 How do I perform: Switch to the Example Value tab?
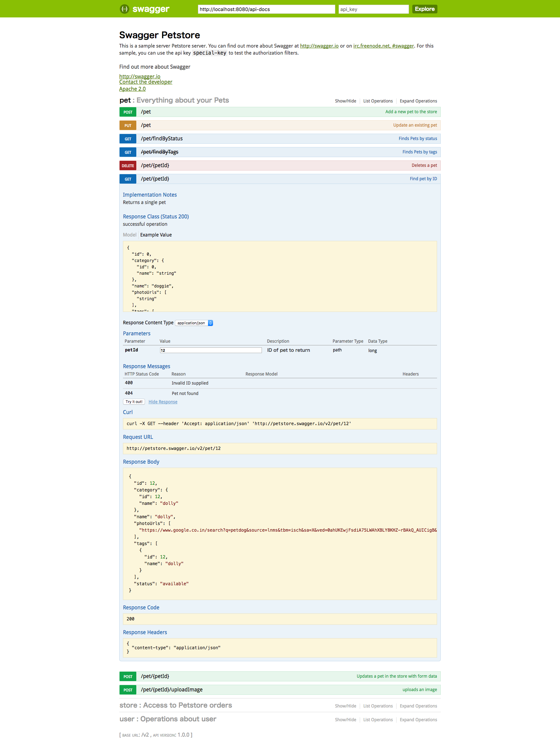(156, 234)
